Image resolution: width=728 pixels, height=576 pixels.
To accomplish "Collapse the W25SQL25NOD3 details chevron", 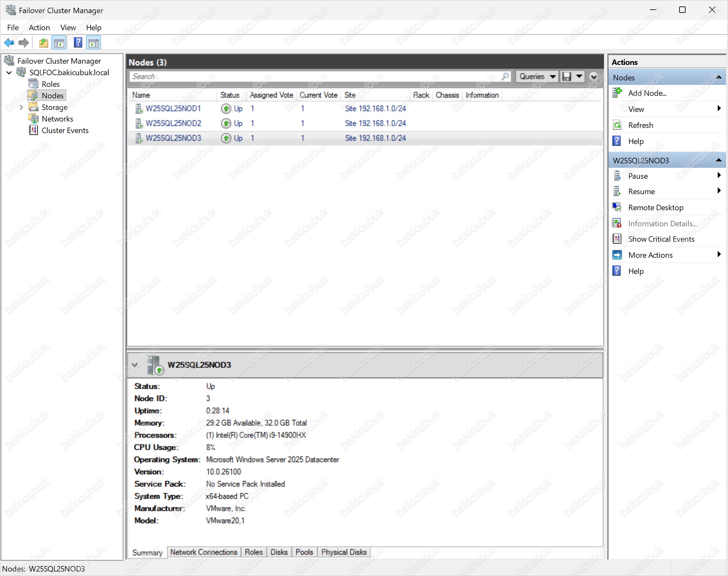I will click(x=135, y=364).
